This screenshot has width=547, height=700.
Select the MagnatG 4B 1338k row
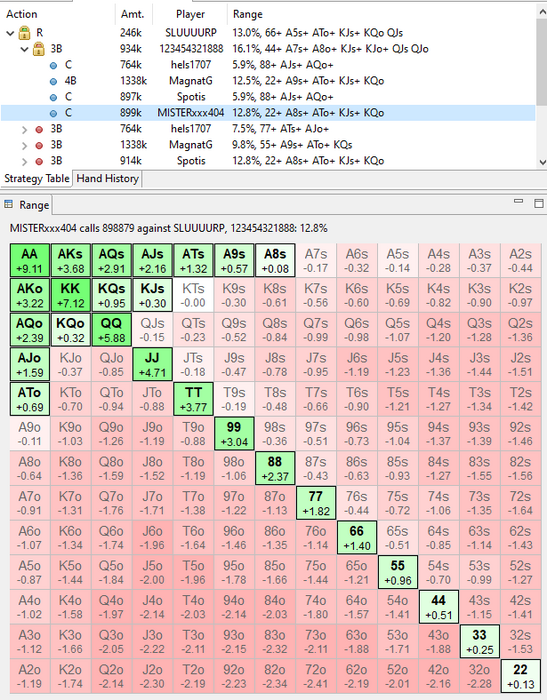click(x=268, y=81)
